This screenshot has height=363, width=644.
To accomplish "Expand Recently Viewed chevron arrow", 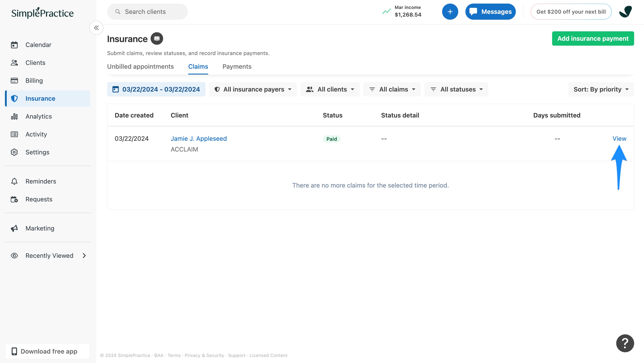I will pyautogui.click(x=84, y=256).
